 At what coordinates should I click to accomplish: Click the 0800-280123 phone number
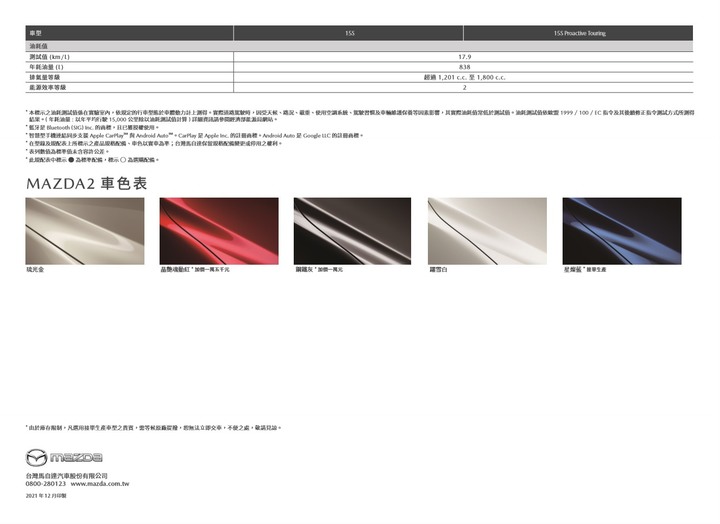pyautogui.click(x=46, y=484)
